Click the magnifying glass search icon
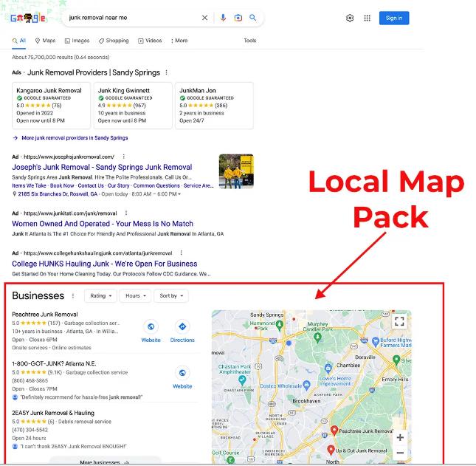 [253, 18]
